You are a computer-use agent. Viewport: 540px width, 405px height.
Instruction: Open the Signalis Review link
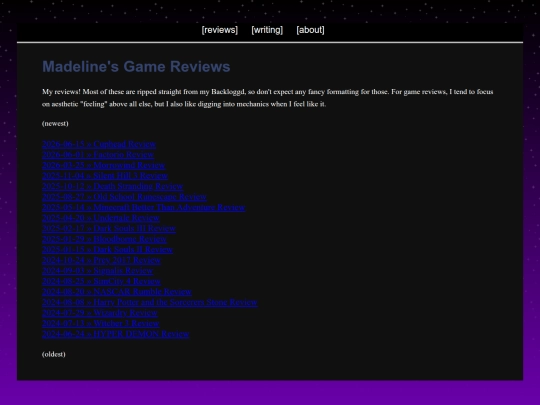coord(97,271)
